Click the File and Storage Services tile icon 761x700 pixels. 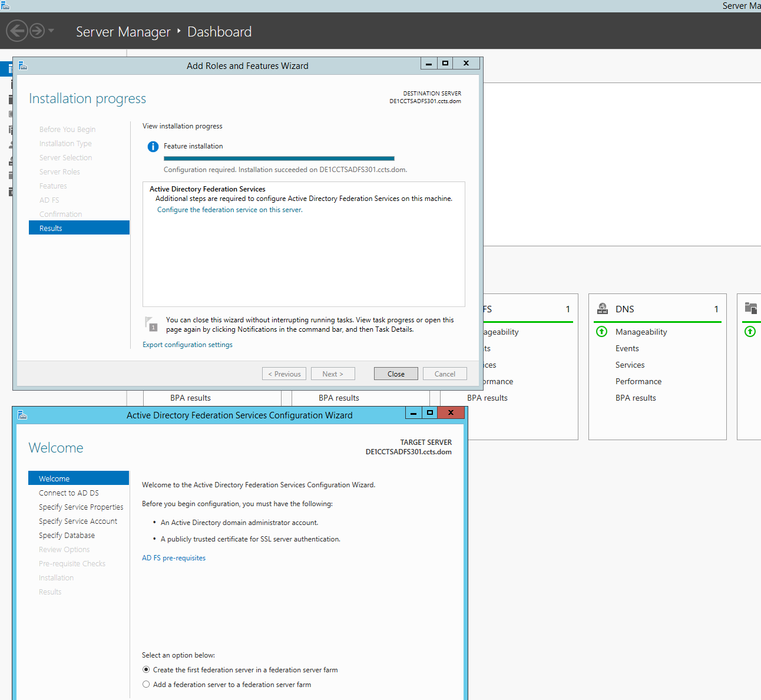tap(751, 308)
